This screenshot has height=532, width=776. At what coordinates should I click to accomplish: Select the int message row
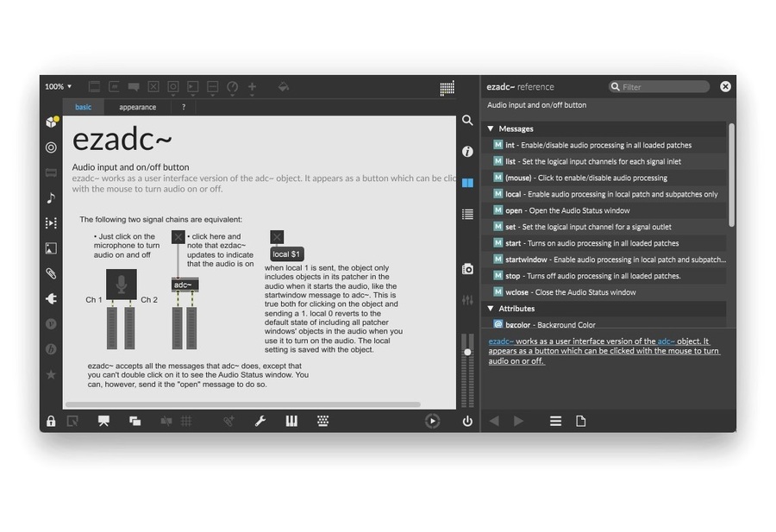pyautogui.click(x=604, y=145)
